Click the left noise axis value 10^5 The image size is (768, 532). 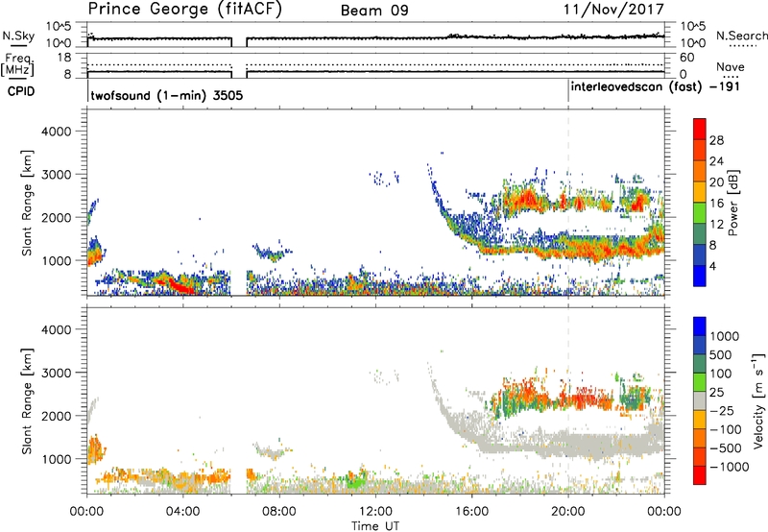pos(59,27)
